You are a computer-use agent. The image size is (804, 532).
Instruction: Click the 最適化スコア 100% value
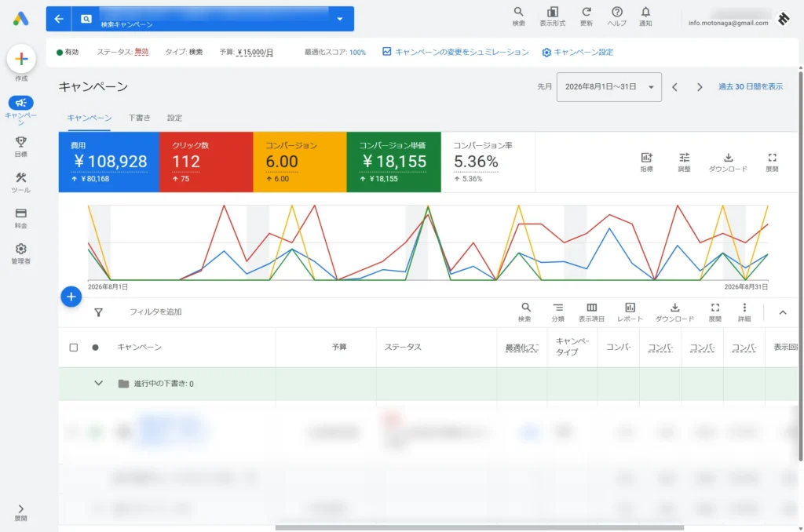(357, 53)
